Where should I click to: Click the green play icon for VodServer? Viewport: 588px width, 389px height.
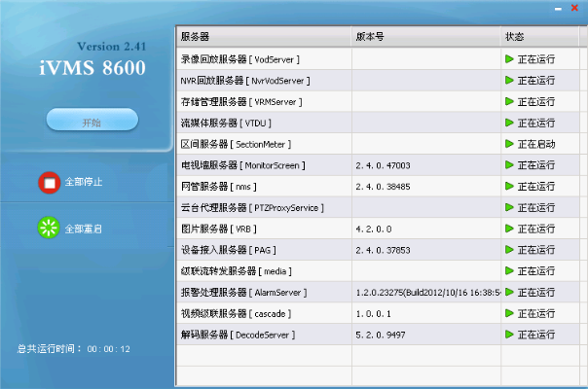coord(509,59)
